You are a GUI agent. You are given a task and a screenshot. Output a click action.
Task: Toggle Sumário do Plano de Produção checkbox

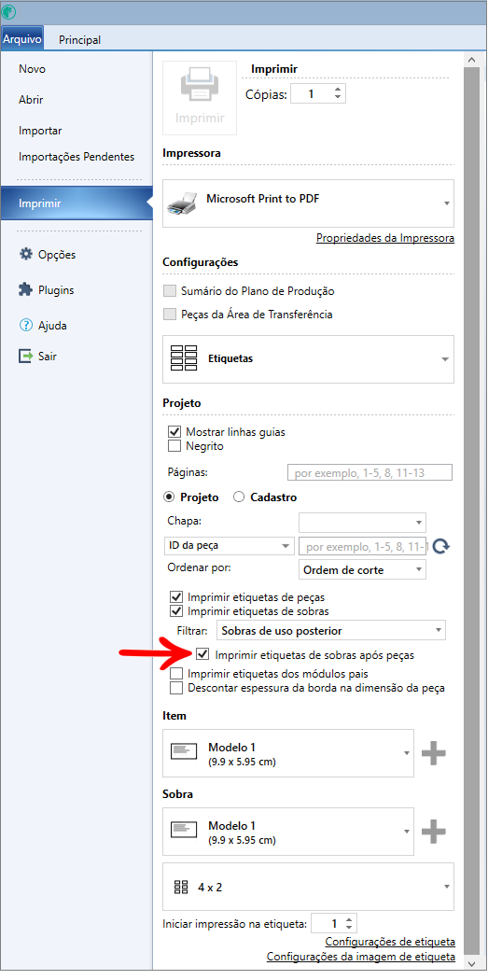coord(169,291)
